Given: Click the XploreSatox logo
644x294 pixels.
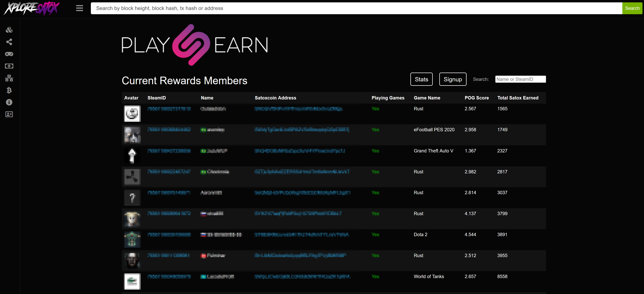Looking at the screenshot, I should [x=32, y=8].
